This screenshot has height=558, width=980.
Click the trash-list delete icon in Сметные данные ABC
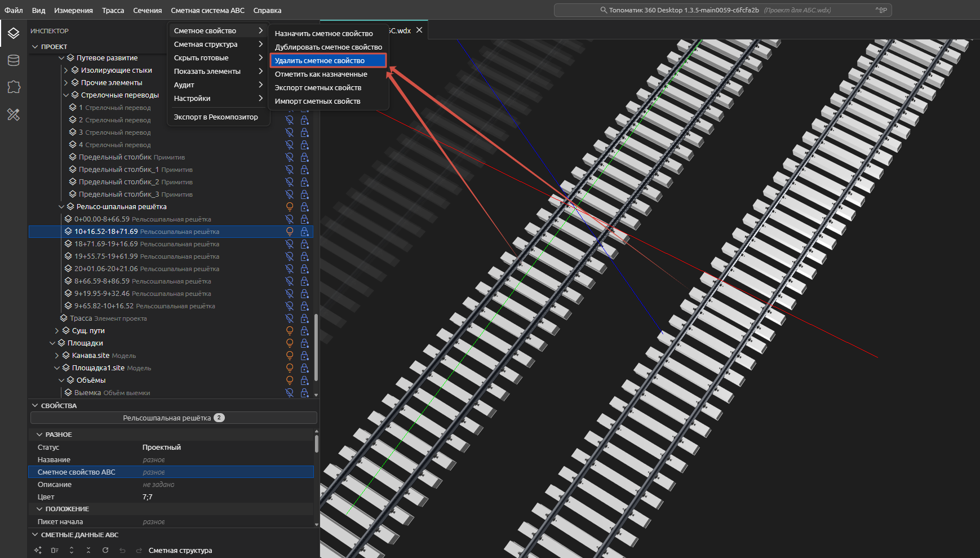point(55,550)
